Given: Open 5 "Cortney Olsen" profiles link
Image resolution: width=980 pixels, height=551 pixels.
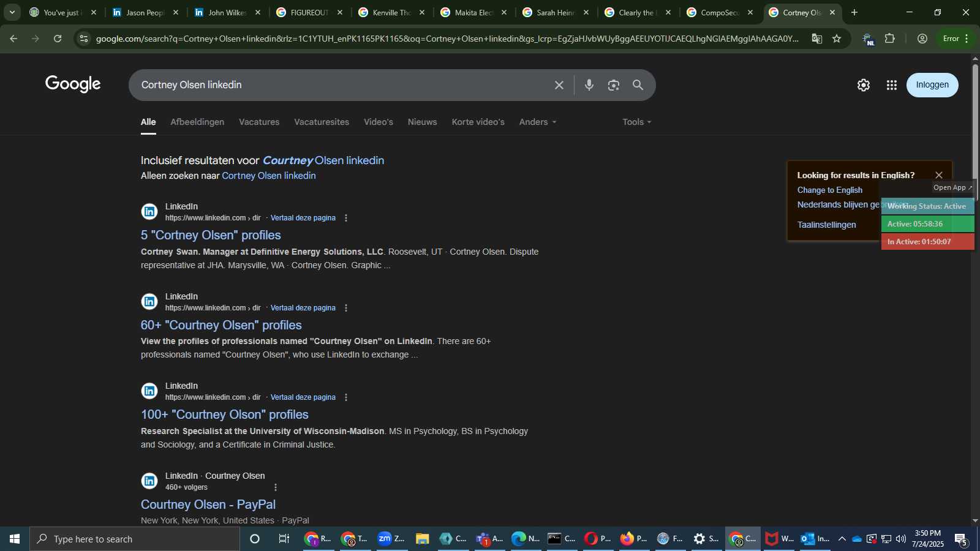Looking at the screenshot, I should (x=211, y=235).
